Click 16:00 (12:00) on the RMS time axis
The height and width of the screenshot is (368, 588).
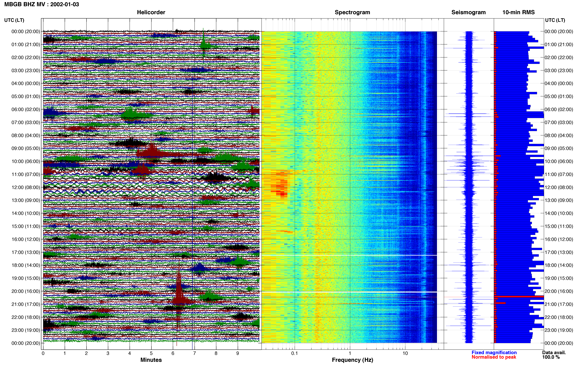pyautogui.click(x=559, y=239)
